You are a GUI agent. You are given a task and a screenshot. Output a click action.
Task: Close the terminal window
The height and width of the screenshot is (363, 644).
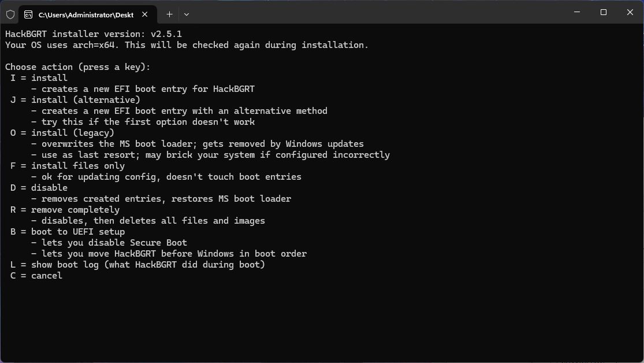click(630, 12)
